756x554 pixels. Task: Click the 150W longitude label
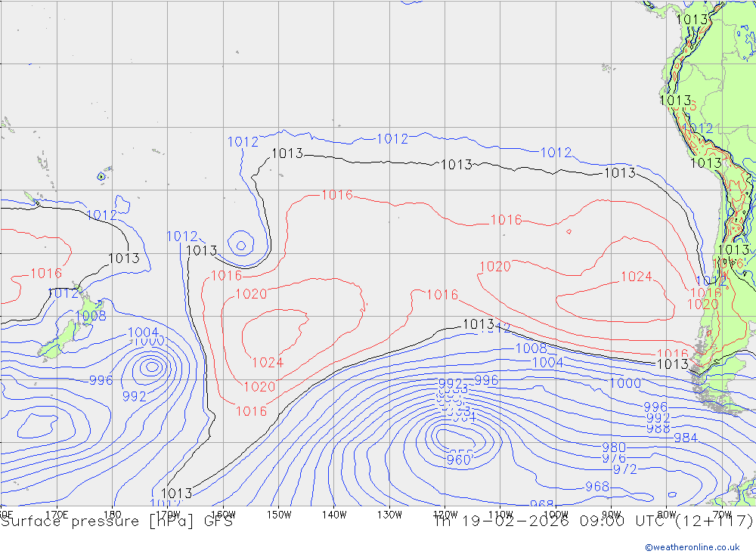coord(279,515)
